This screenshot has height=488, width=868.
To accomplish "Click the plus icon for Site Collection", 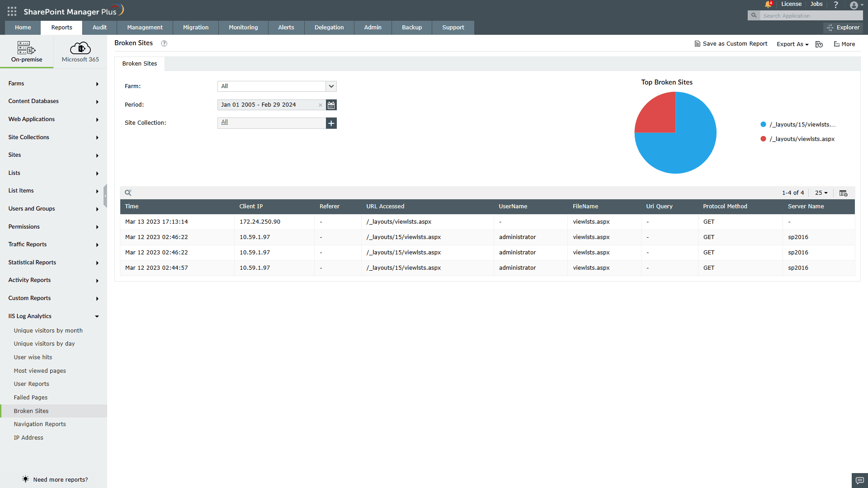I will (331, 123).
